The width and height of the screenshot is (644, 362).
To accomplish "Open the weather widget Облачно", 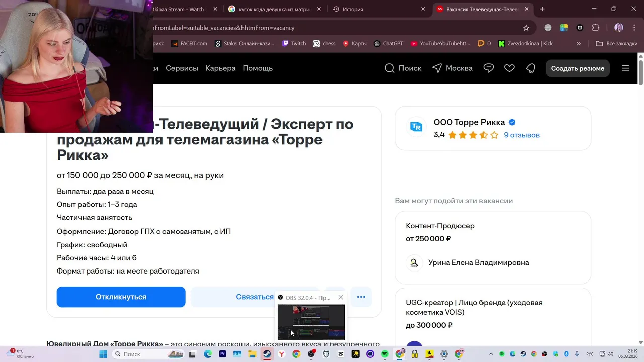I will (x=21, y=354).
